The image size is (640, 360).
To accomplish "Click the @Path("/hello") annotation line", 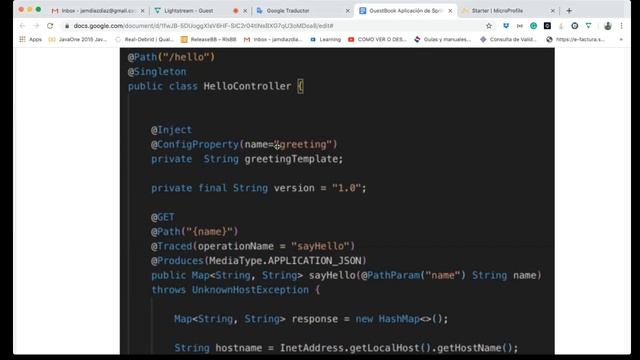I will [x=171, y=57].
